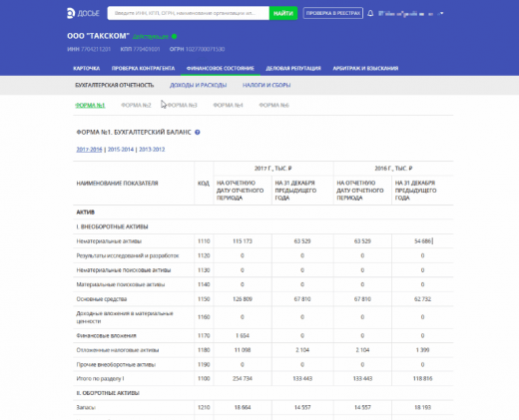Click value 11 098 in row 1180
519x420 pixels.
(243, 350)
